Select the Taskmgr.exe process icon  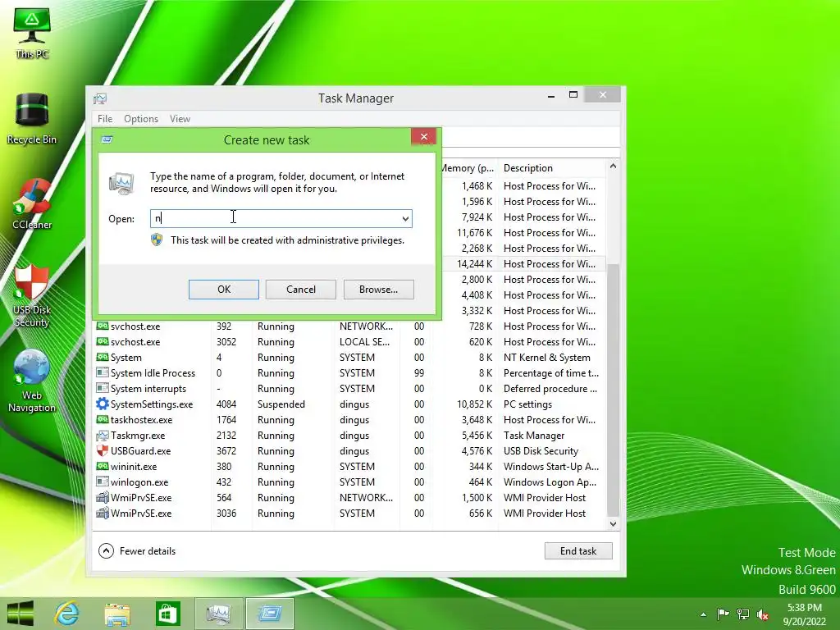[x=102, y=436]
